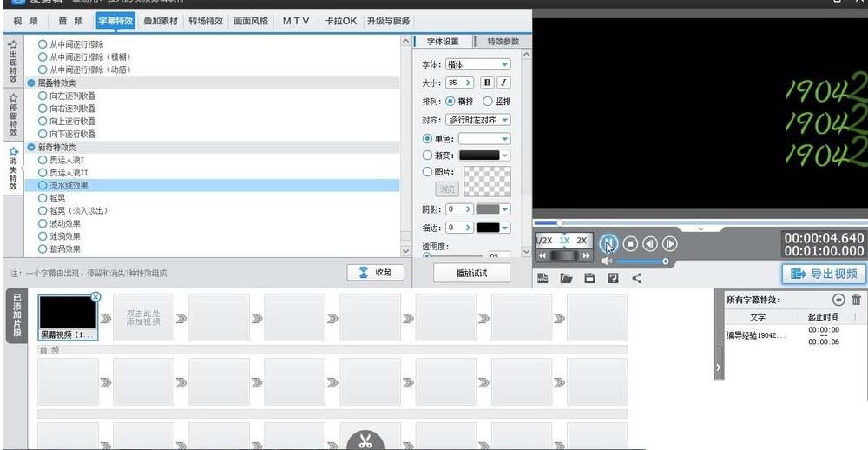Select 竖排 vertical layout radio button
Screen dimensions: 868x450
pos(488,101)
